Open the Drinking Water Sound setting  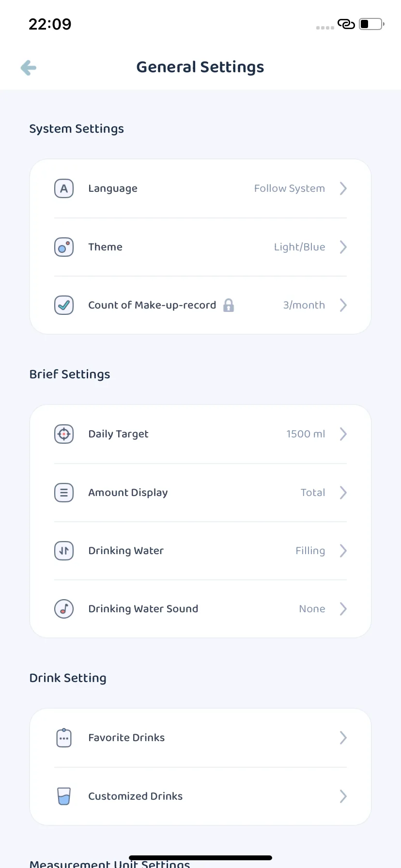tap(200, 609)
